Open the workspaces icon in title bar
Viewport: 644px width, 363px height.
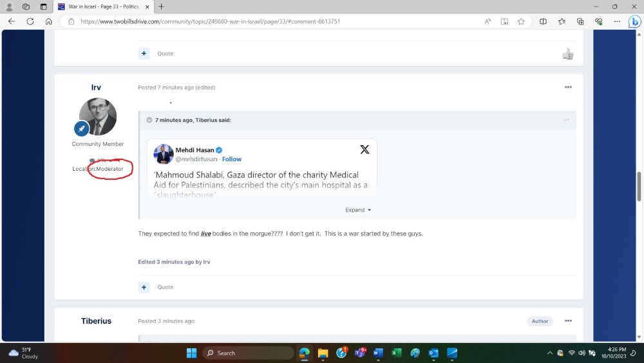26,6
